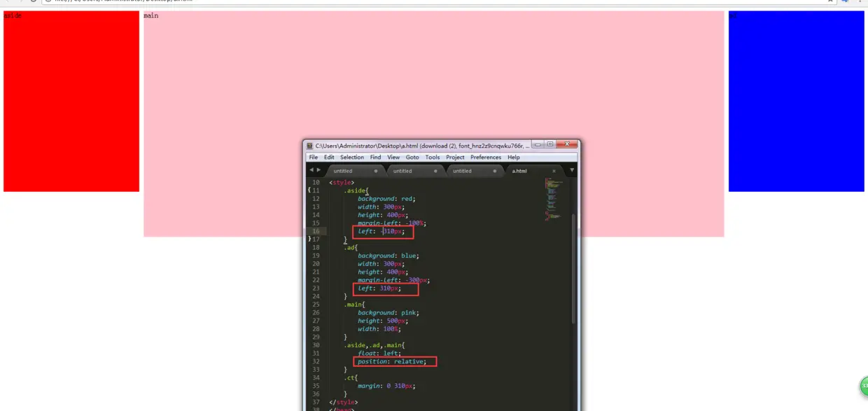Open the Help menu
The height and width of the screenshot is (411, 868).
click(514, 158)
